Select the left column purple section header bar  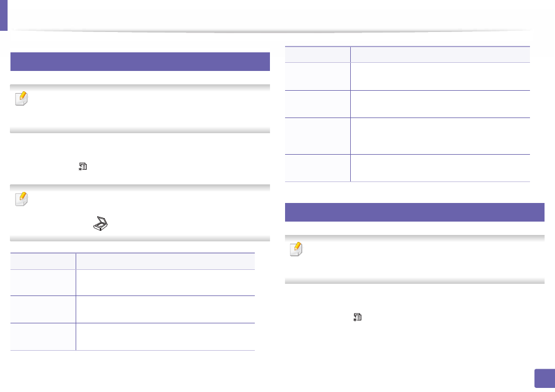coord(140,62)
